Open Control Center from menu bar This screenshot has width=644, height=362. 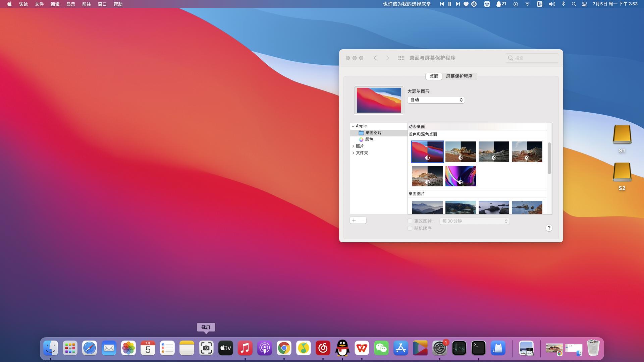(584, 4)
